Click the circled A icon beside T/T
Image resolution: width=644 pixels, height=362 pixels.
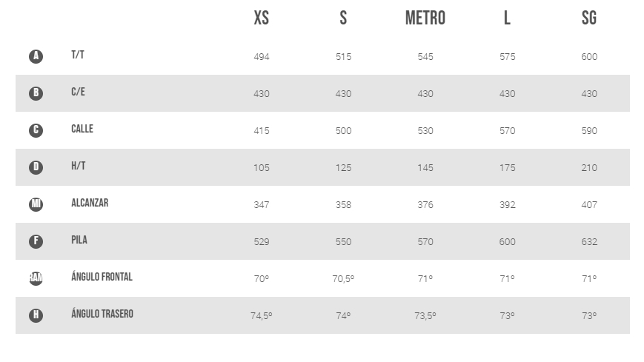[36, 56]
